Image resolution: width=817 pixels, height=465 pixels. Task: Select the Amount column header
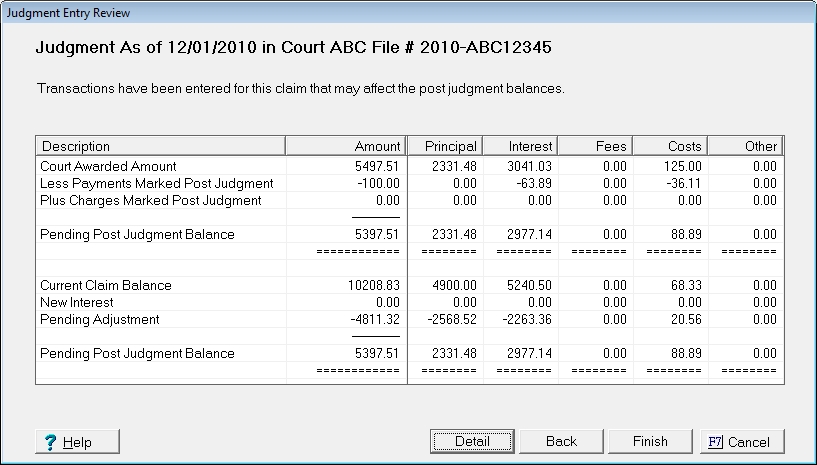(x=346, y=146)
